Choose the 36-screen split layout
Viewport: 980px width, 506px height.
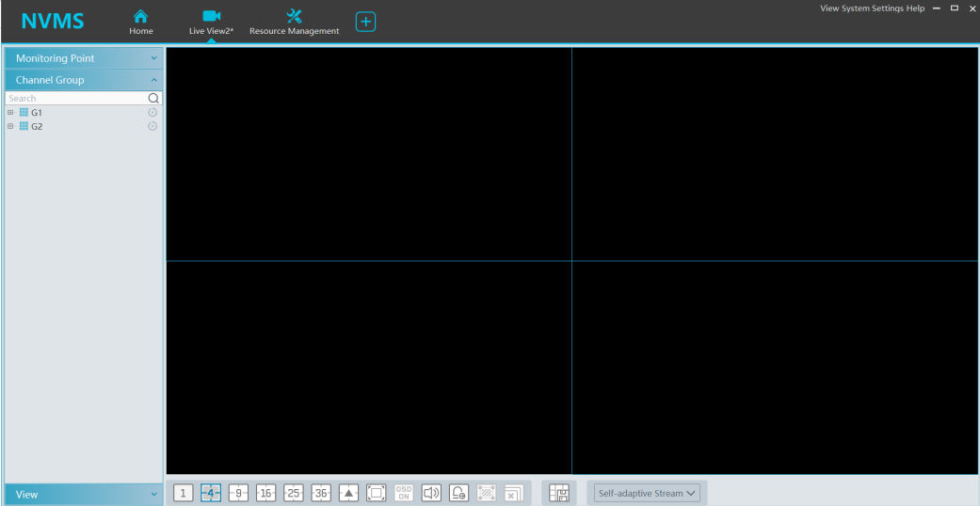pyautogui.click(x=321, y=493)
